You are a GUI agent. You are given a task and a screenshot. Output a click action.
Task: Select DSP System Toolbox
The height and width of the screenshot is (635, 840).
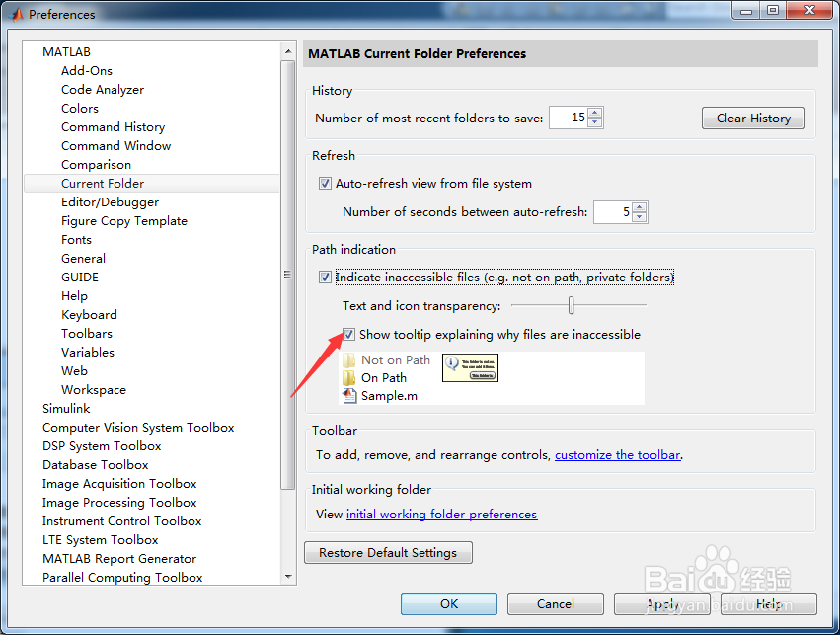[x=102, y=445]
